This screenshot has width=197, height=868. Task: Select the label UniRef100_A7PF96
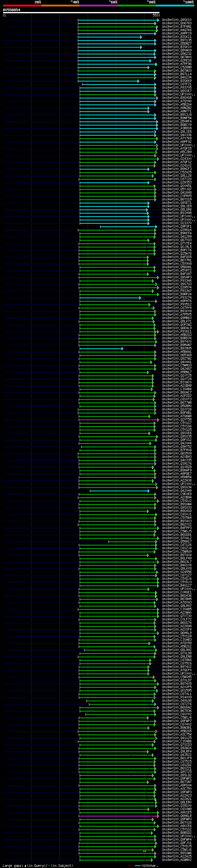[x=177, y=64]
